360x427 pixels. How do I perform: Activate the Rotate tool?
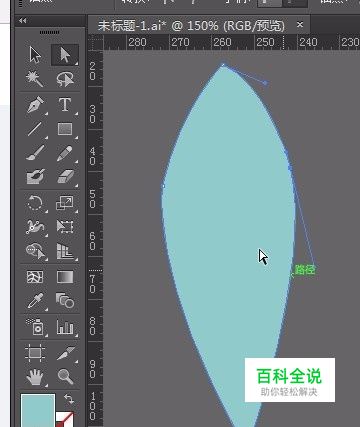click(x=35, y=203)
